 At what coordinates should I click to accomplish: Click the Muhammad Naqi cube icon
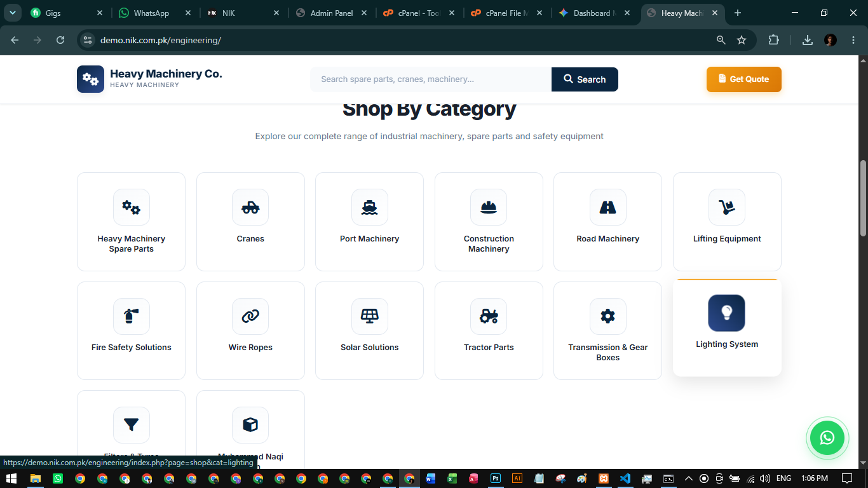pyautogui.click(x=250, y=424)
